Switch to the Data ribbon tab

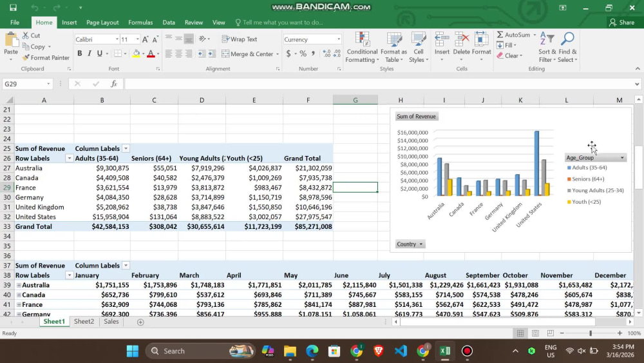pyautogui.click(x=168, y=22)
